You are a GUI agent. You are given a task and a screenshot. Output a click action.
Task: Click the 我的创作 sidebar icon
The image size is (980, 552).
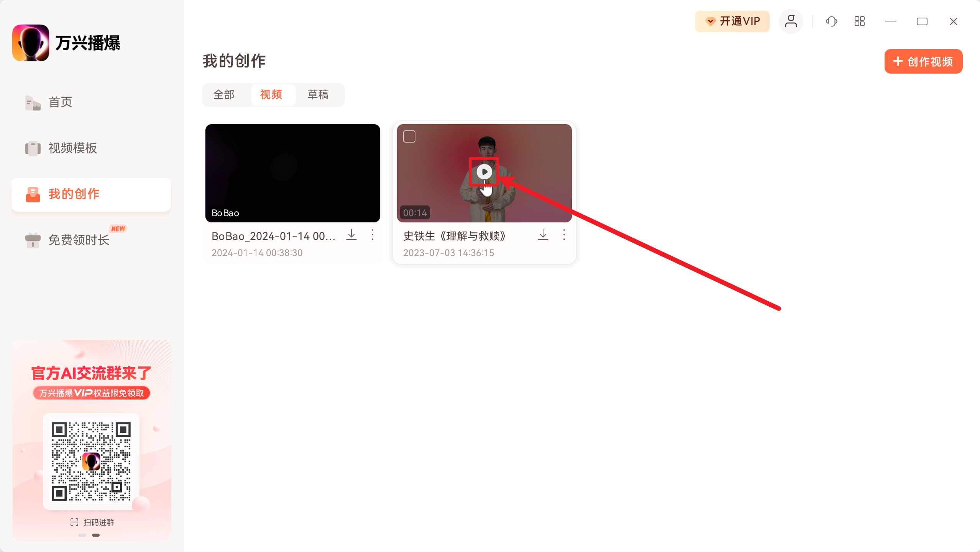[33, 195]
